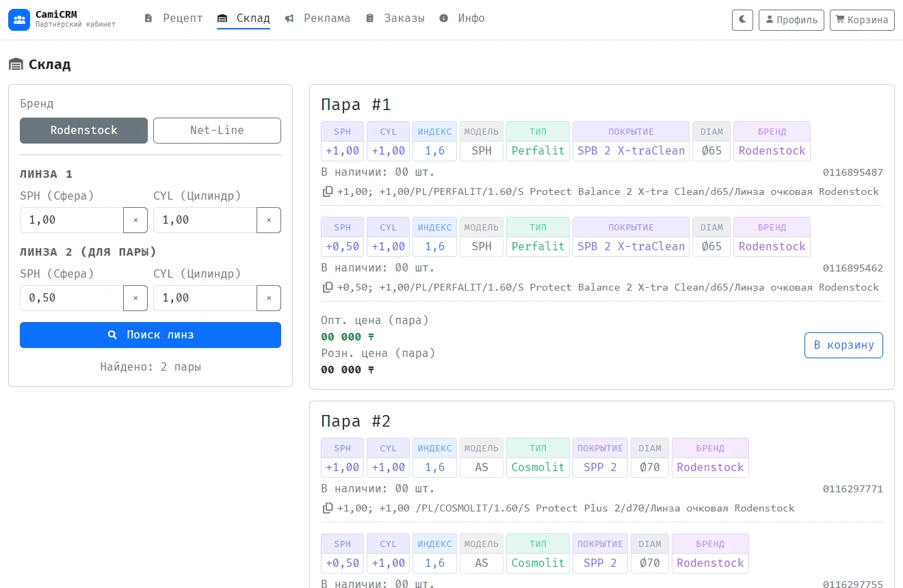This screenshot has width=903, height=588.
Task: Copy the +1,00 Cosmolit lens description
Action: [x=328, y=508]
